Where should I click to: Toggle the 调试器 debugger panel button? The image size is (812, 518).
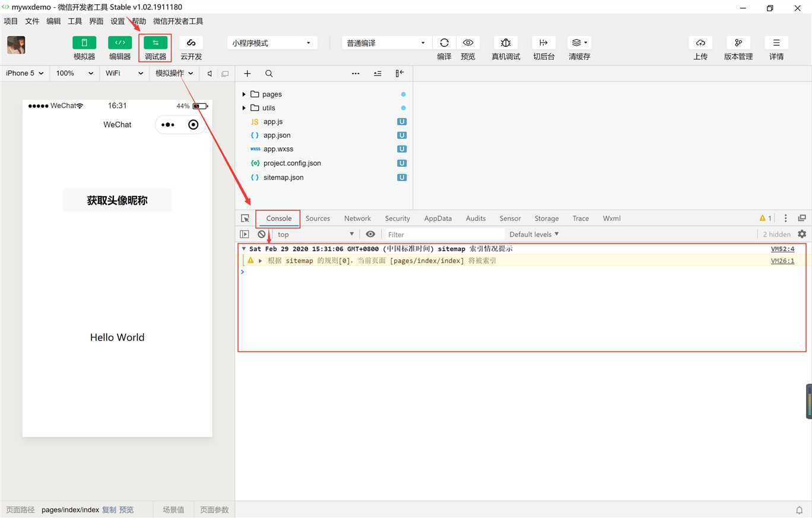point(156,43)
